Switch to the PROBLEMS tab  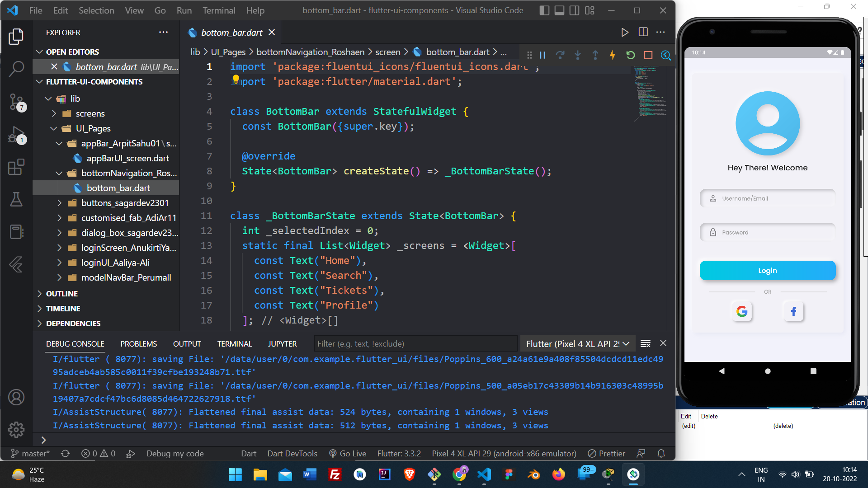click(139, 344)
